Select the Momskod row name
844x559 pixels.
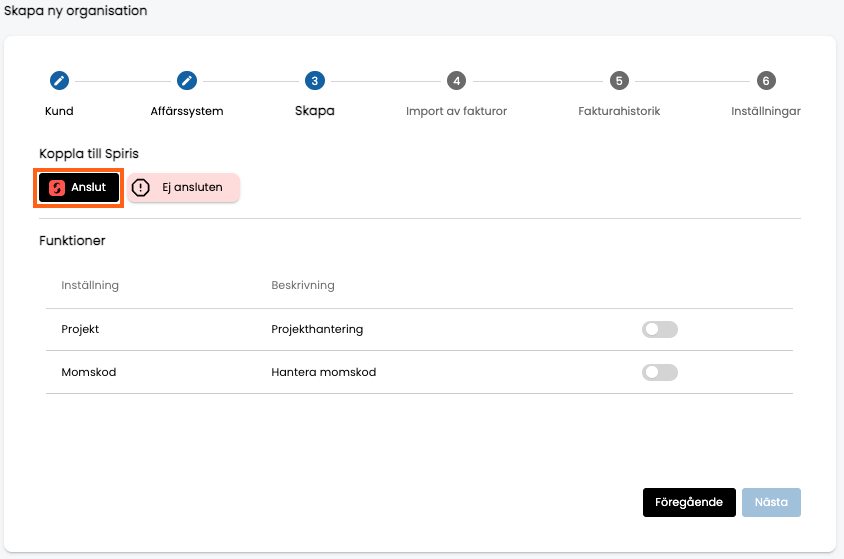click(x=89, y=372)
